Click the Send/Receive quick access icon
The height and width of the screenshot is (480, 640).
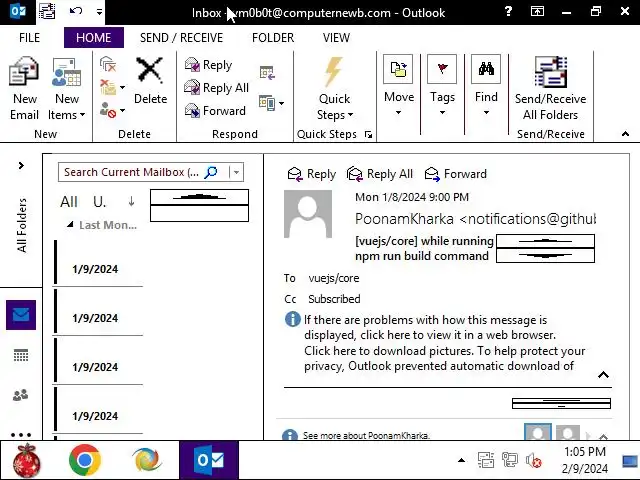[x=47, y=11]
